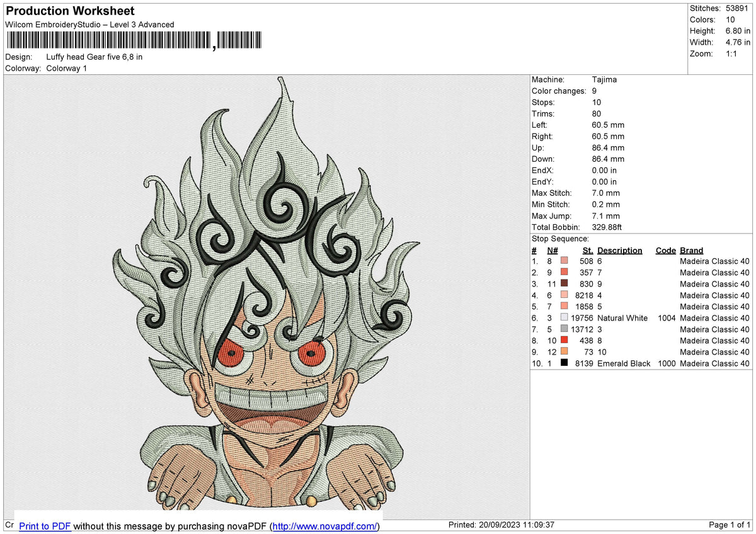The image size is (756, 534).
Task: Select the Width value 4.76 in
Action: [738, 42]
